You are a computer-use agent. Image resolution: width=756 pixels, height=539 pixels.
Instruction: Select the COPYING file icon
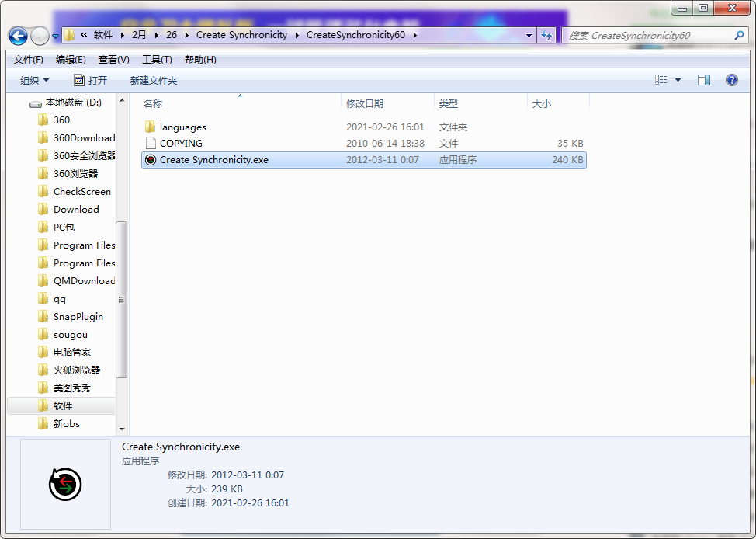tap(151, 144)
